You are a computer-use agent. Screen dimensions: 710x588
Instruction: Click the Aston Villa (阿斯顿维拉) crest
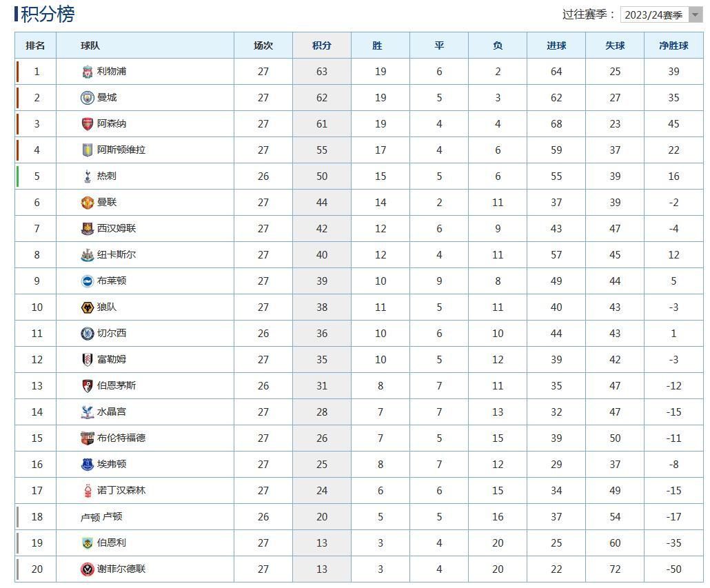[88, 150]
